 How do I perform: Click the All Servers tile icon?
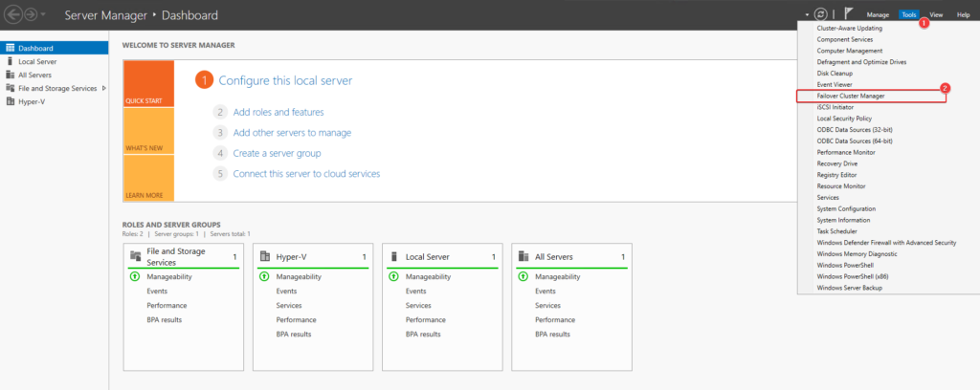pos(524,257)
